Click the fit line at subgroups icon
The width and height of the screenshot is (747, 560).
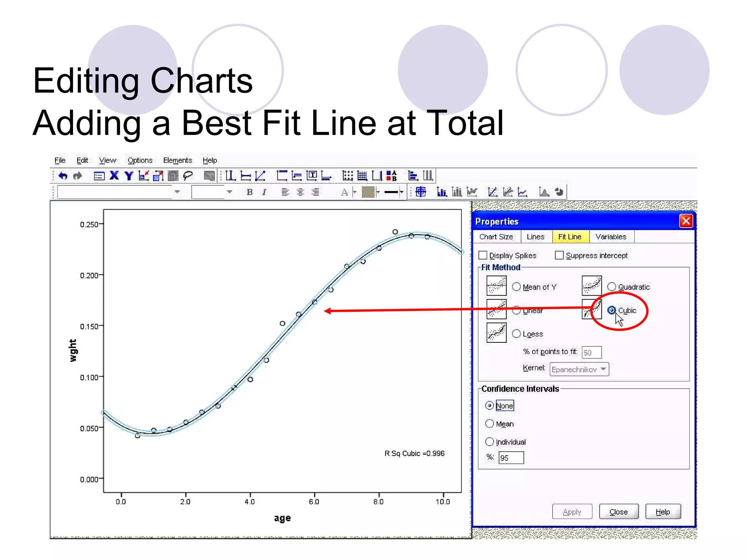pyautogui.click(x=508, y=192)
